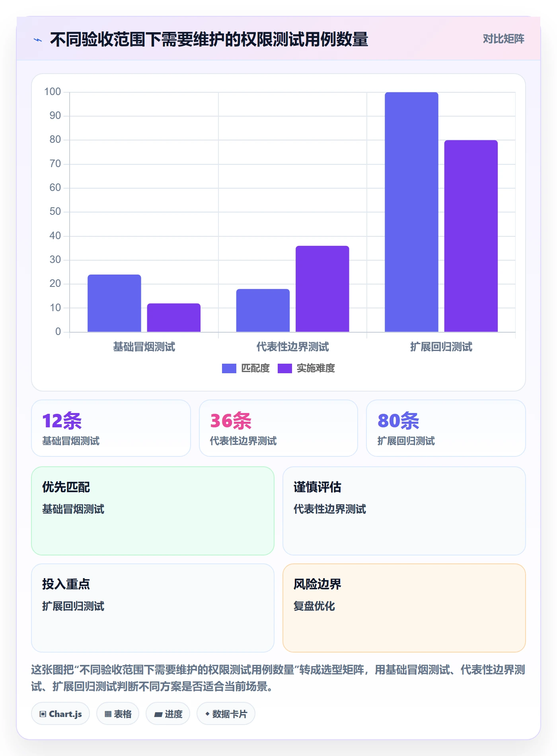Click the 12条 stat value
The height and width of the screenshot is (756, 557).
62,421
